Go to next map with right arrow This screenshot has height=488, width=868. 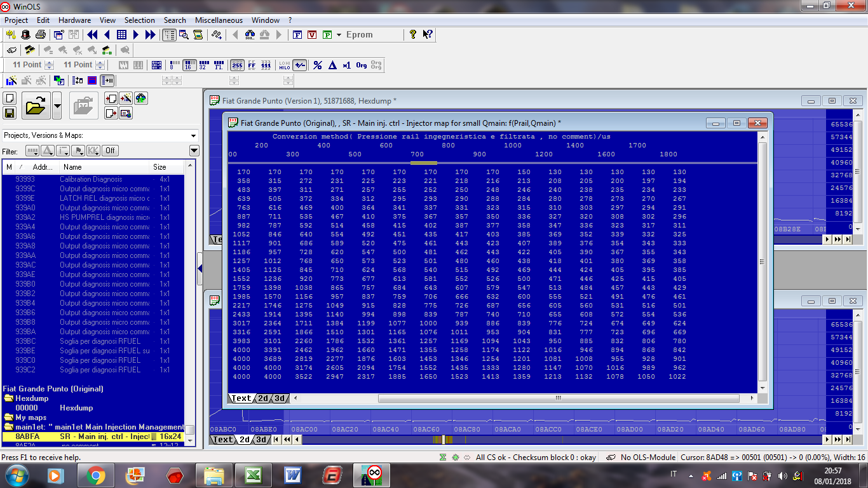[x=136, y=35]
